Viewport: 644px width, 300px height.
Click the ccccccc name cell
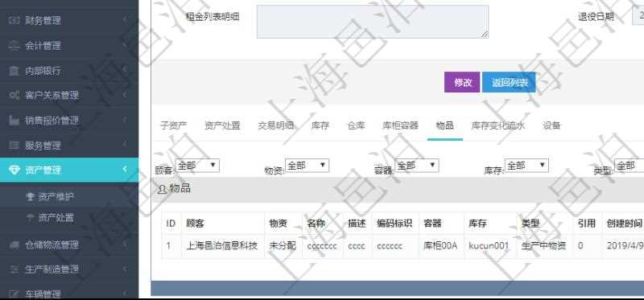click(322, 246)
